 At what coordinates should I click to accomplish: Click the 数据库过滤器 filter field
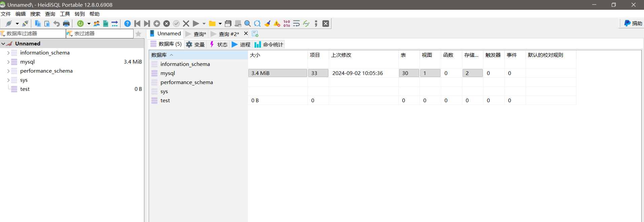pos(33,34)
